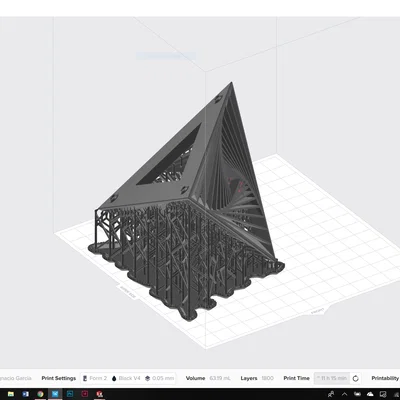Screen dimensions: 400x400
Task: Change the 0.05 mm layer thickness
Action: pos(159,378)
